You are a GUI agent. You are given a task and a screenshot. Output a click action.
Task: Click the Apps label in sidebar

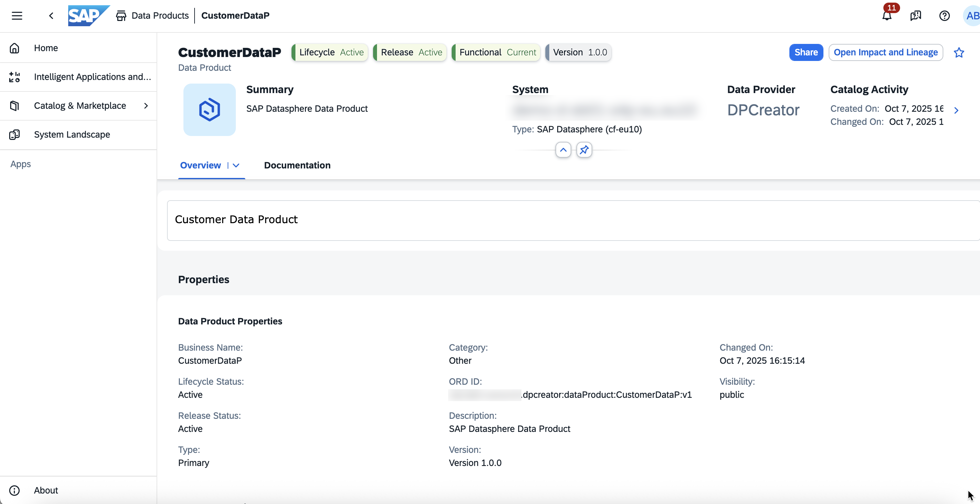[x=21, y=164]
